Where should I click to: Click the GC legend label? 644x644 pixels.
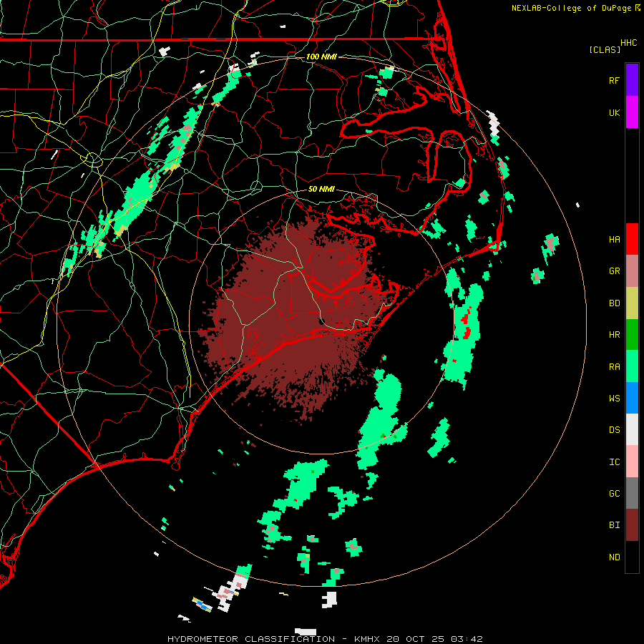(x=614, y=493)
